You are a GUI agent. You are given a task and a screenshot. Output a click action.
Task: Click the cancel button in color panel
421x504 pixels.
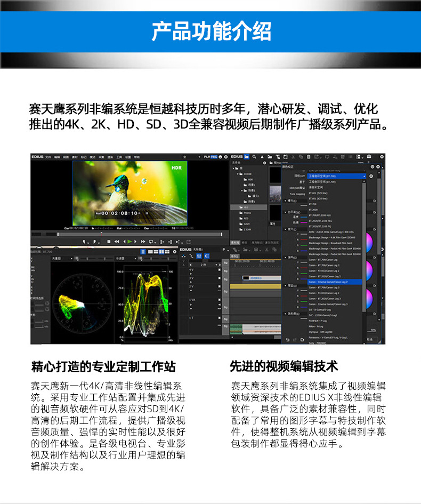[372, 339]
